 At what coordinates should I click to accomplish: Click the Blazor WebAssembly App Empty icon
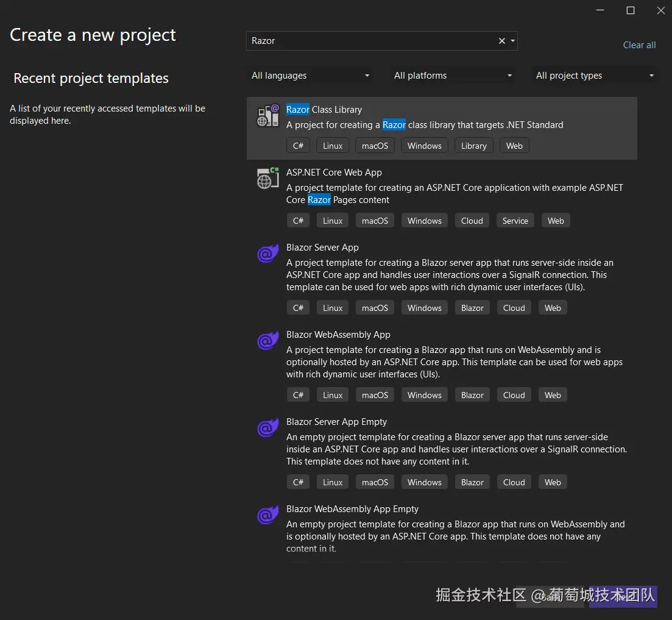pos(268,515)
